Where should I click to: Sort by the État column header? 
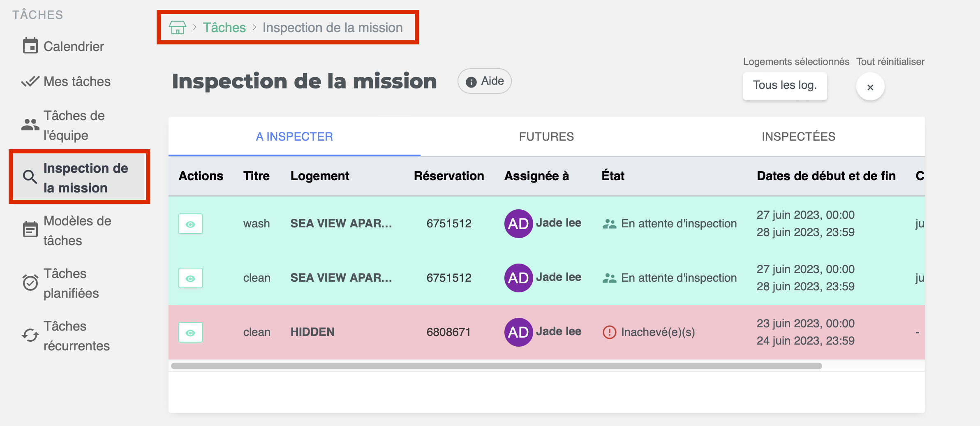(x=613, y=176)
